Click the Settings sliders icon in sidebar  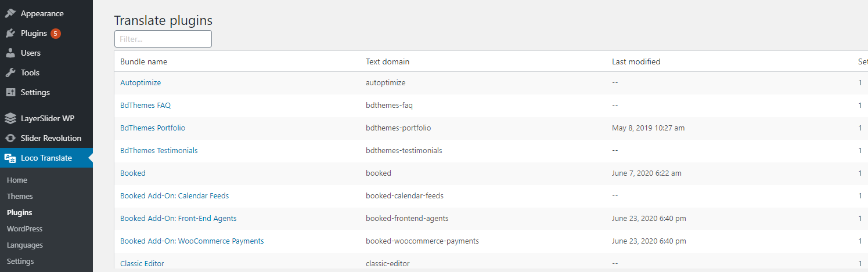[10, 92]
